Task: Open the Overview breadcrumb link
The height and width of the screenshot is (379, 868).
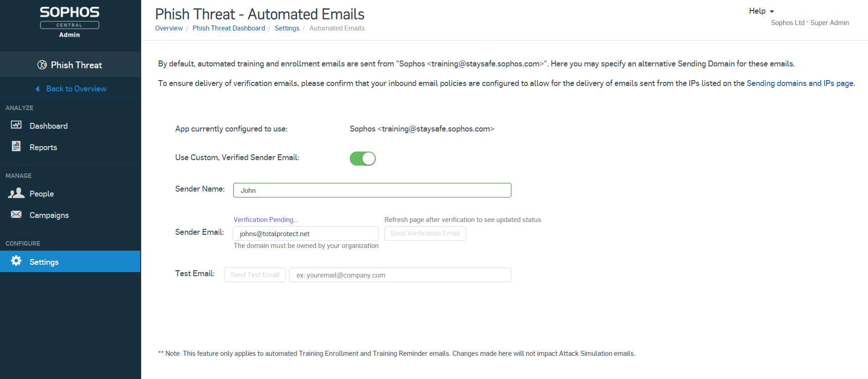Action: pyautogui.click(x=169, y=28)
